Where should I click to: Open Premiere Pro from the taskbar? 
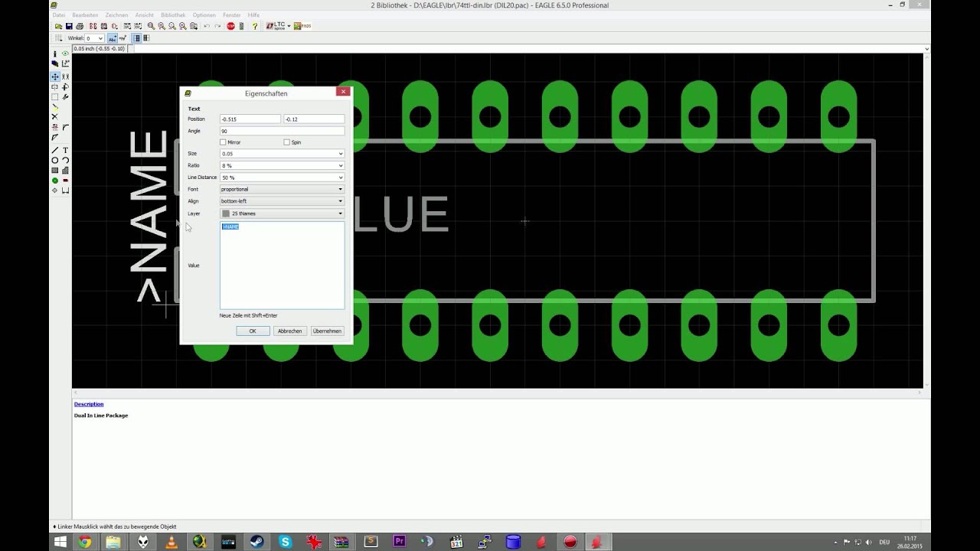[x=399, y=542]
